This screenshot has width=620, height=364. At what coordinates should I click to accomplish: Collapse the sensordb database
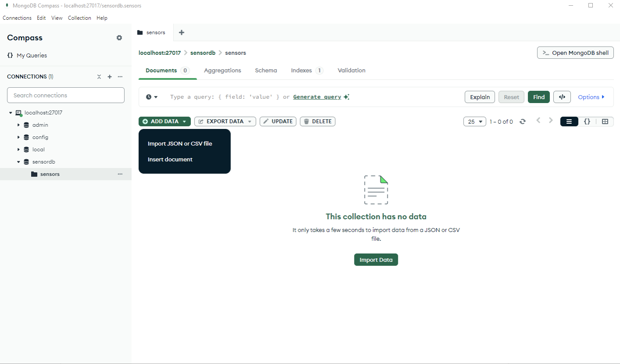tap(18, 162)
